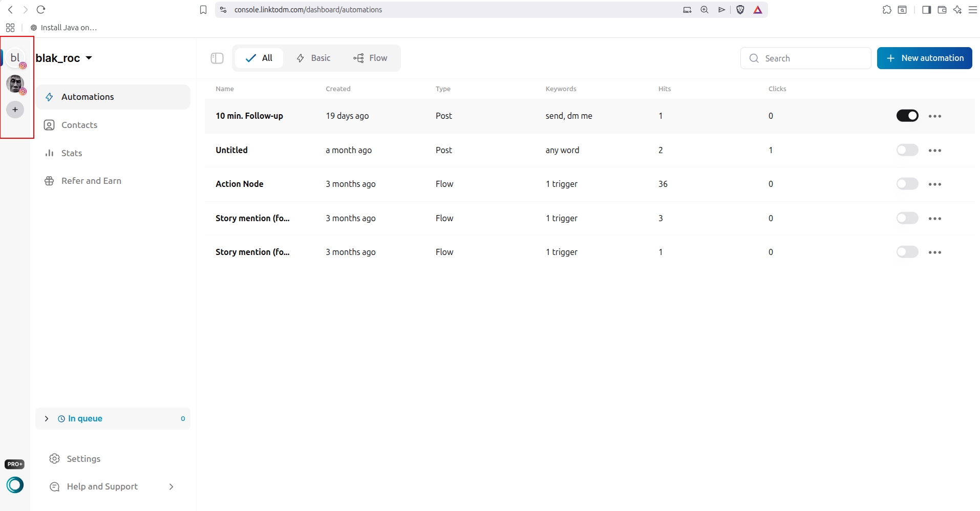Click the Keywords column header
980x511 pixels.
[x=561, y=89]
